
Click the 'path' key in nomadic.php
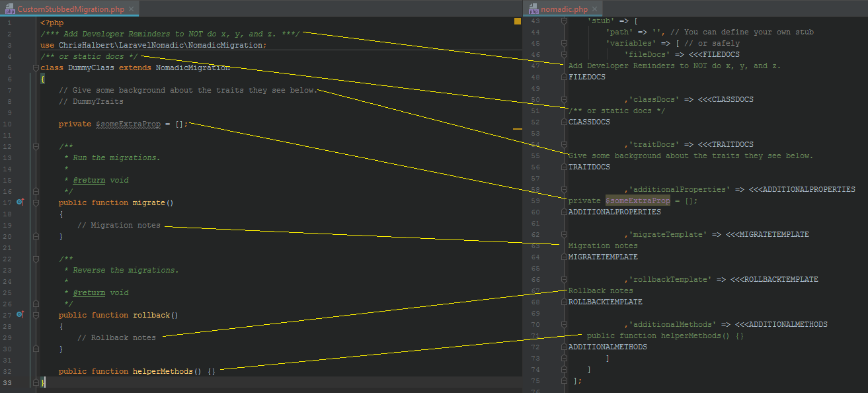(619, 32)
